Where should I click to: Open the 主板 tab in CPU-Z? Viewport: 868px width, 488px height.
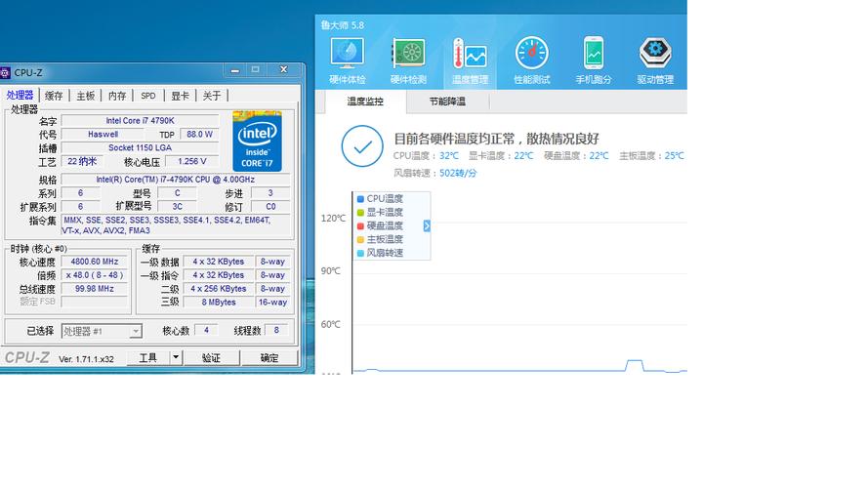pos(86,96)
